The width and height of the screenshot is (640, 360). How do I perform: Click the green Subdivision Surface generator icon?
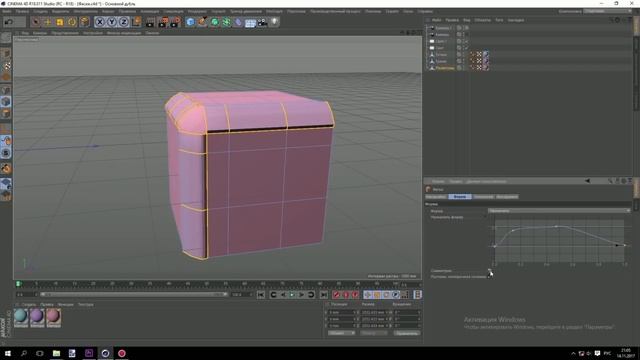coord(215,22)
